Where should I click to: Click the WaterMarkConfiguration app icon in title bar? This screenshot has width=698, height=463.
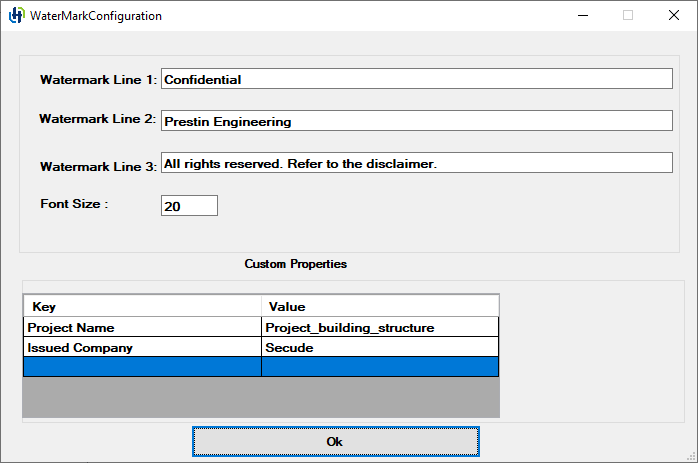16,16
